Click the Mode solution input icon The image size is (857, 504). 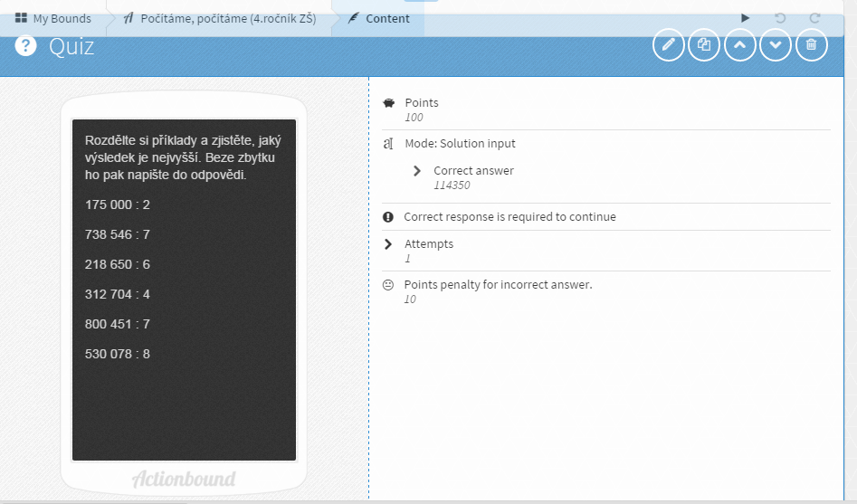coord(388,144)
